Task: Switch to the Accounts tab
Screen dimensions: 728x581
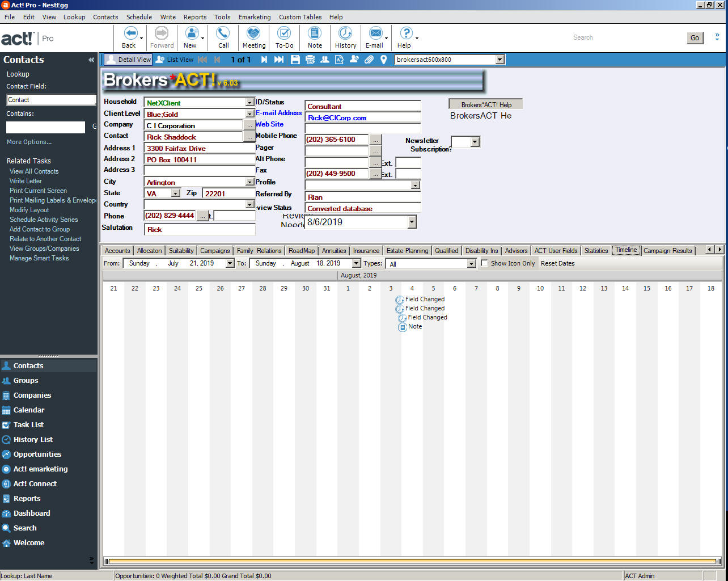Action: coord(117,251)
